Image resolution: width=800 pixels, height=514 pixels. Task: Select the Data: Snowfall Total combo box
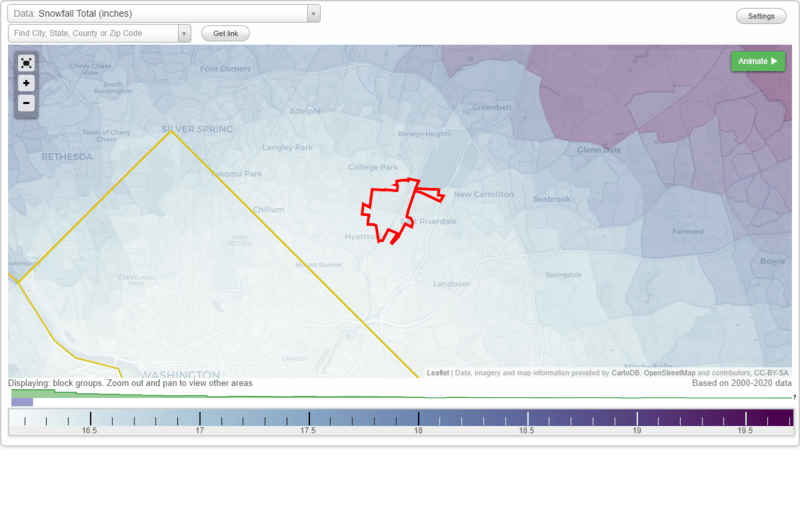tap(164, 14)
